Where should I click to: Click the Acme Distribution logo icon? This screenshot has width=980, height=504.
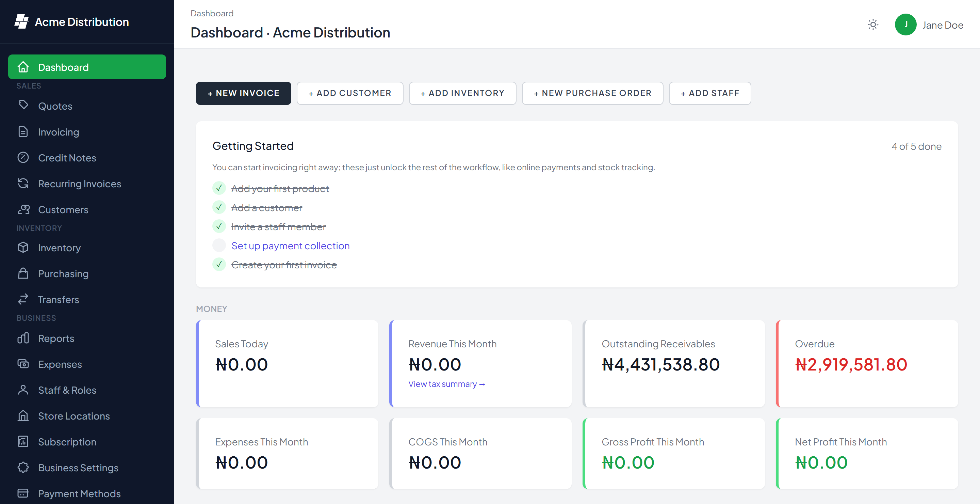[x=22, y=22]
